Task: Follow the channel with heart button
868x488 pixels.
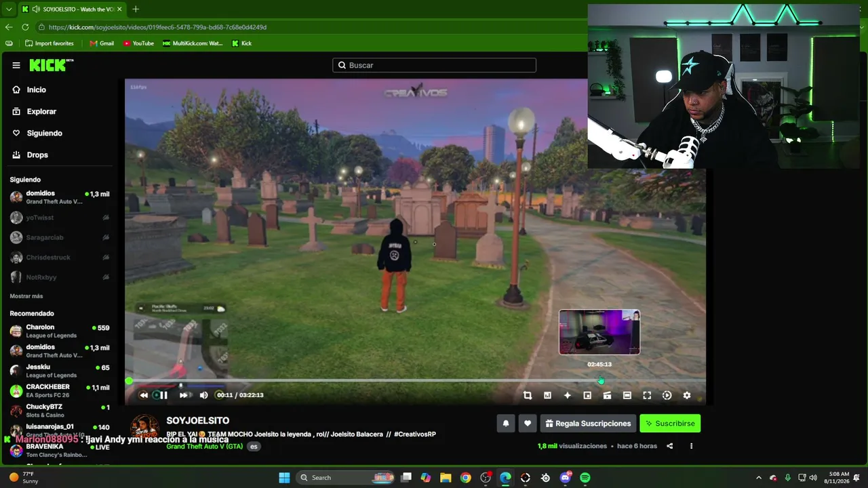Action: (528, 424)
